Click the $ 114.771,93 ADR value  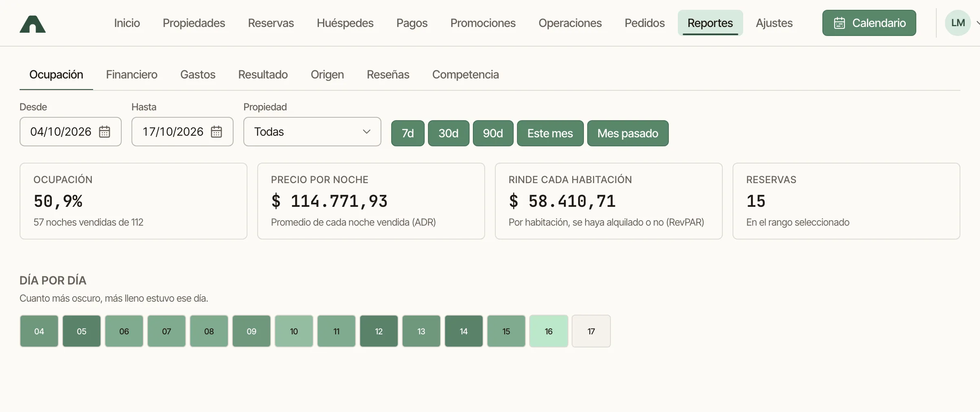click(x=329, y=201)
